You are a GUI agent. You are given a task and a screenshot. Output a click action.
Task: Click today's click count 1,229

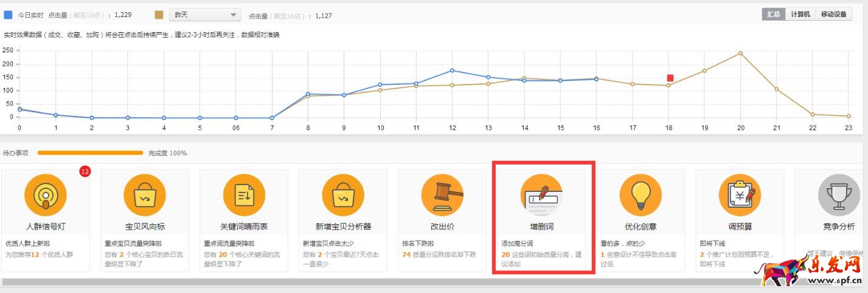123,15
